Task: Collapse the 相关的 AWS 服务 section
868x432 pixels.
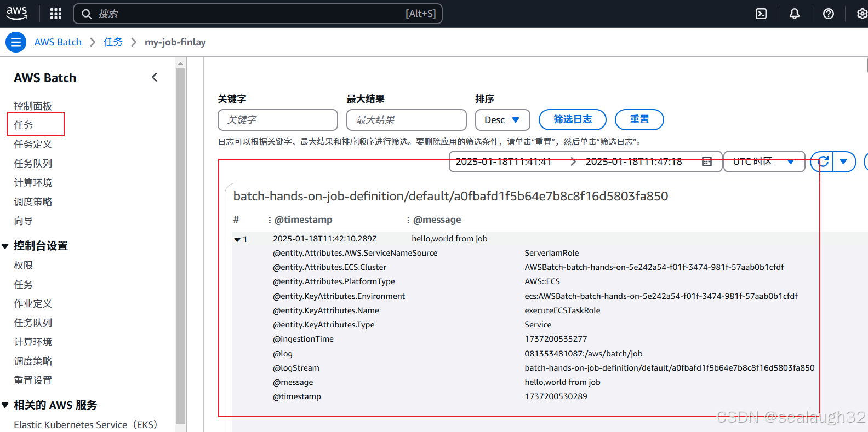Action: pyautogui.click(x=5, y=405)
